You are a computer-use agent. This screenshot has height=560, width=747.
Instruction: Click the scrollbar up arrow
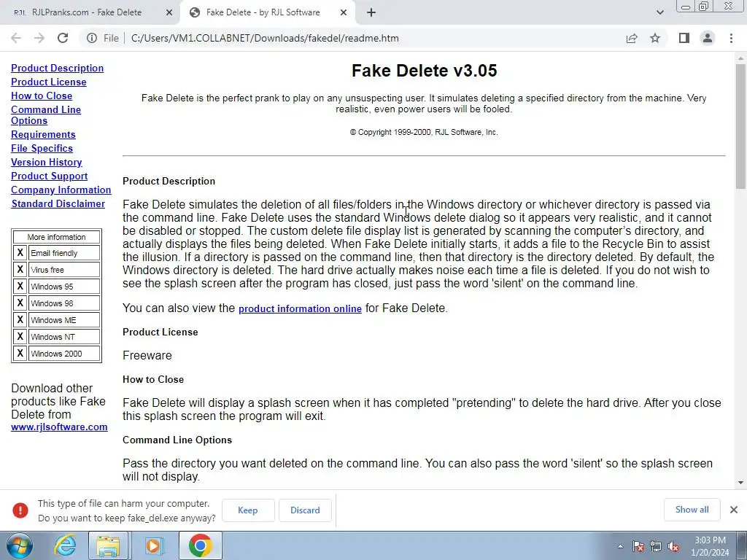[x=740, y=57]
